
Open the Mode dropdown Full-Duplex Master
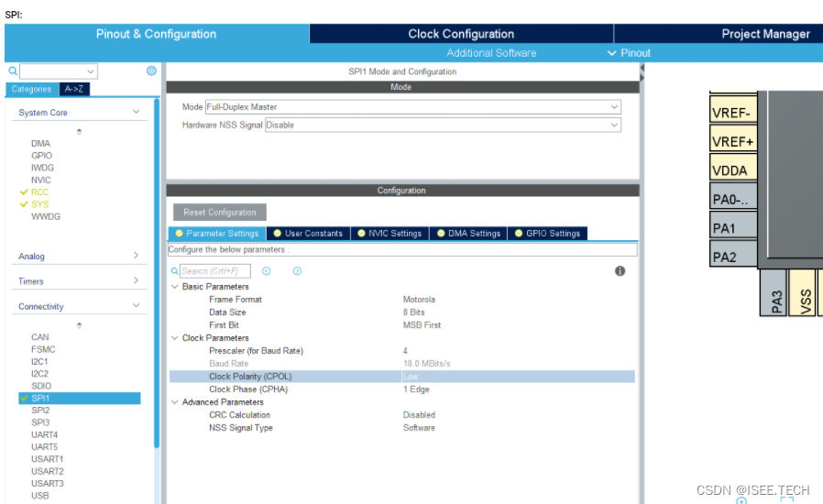coord(413,107)
